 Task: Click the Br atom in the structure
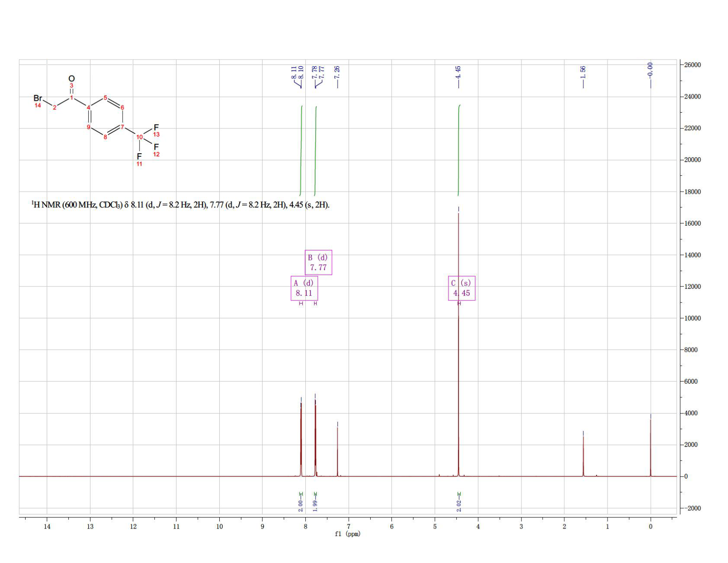(x=38, y=98)
